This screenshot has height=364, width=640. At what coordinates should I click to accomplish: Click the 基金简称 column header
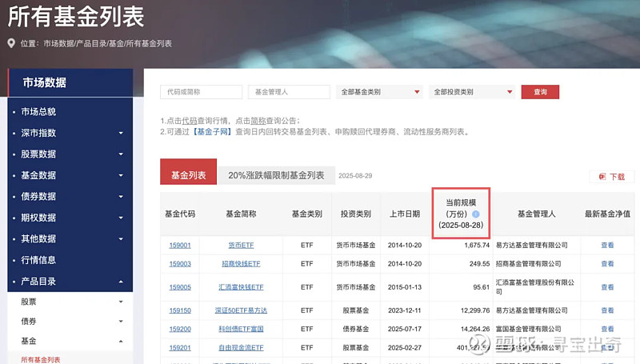241,214
